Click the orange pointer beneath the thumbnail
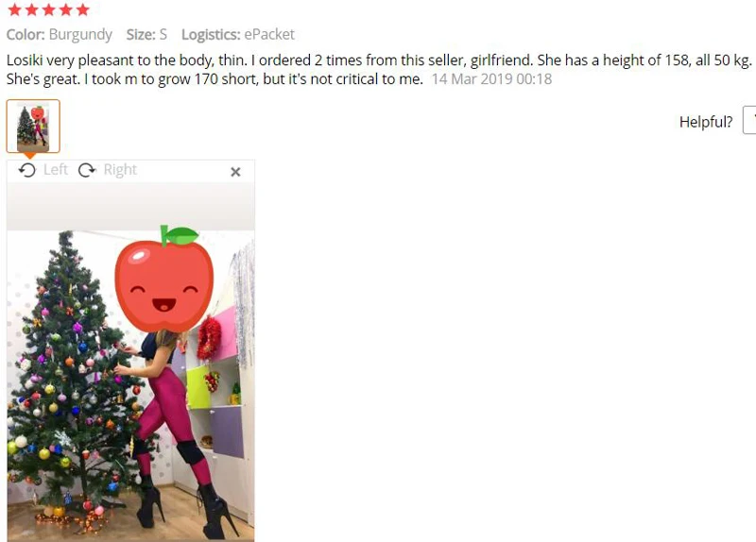The width and height of the screenshot is (756, 542). pos(29,156)
